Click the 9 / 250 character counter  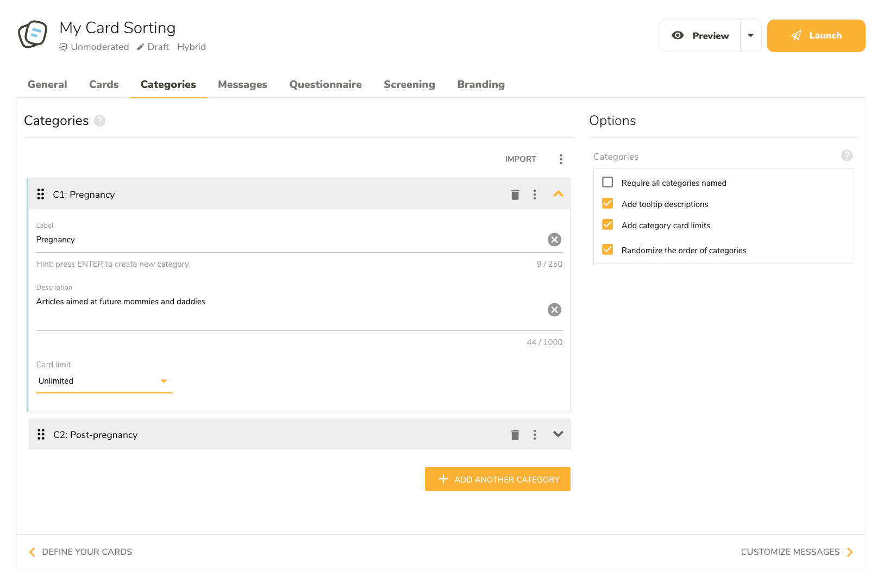coord(549,264)
